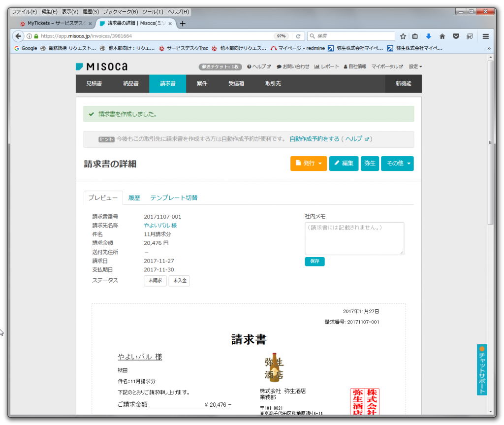Click the reload page icon
504x425 pixels.
tap(298, 36)
